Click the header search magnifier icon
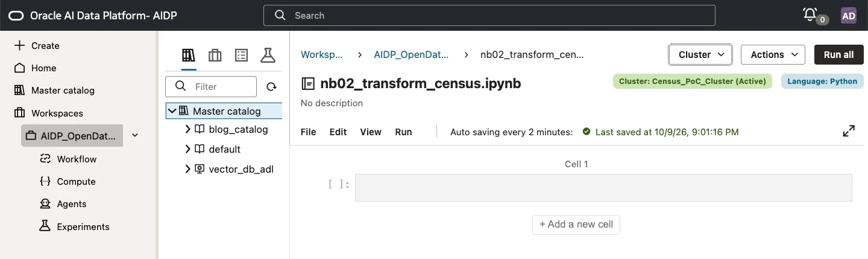Viewport: 868px width, 259px height. point(280,16)
